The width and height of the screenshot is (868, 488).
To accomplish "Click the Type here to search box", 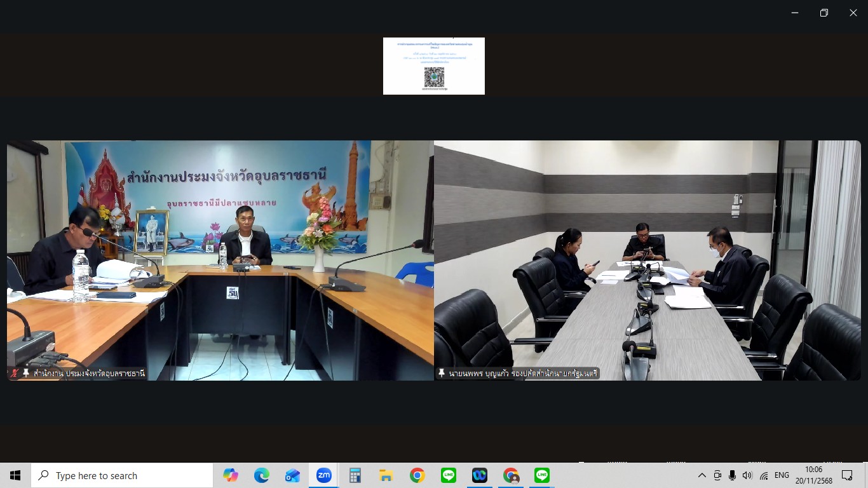I will click(122, 475).
